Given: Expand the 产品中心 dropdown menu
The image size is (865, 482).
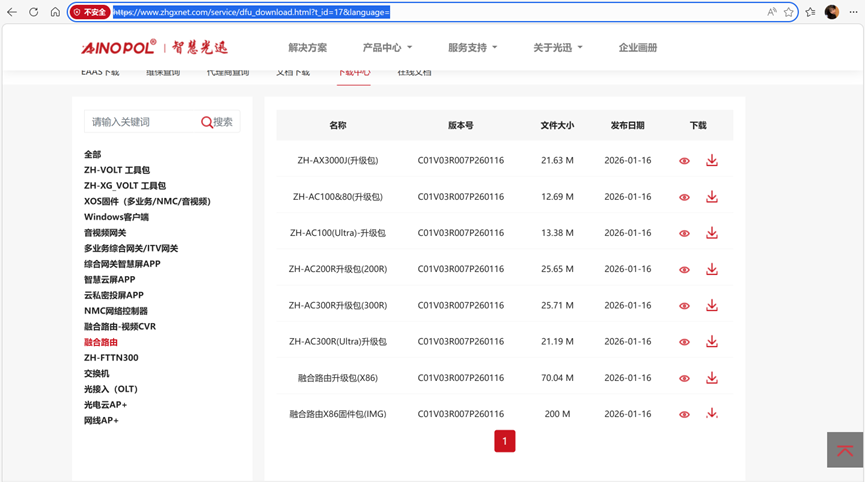Looking at the screenshot, I should point(387,48).
